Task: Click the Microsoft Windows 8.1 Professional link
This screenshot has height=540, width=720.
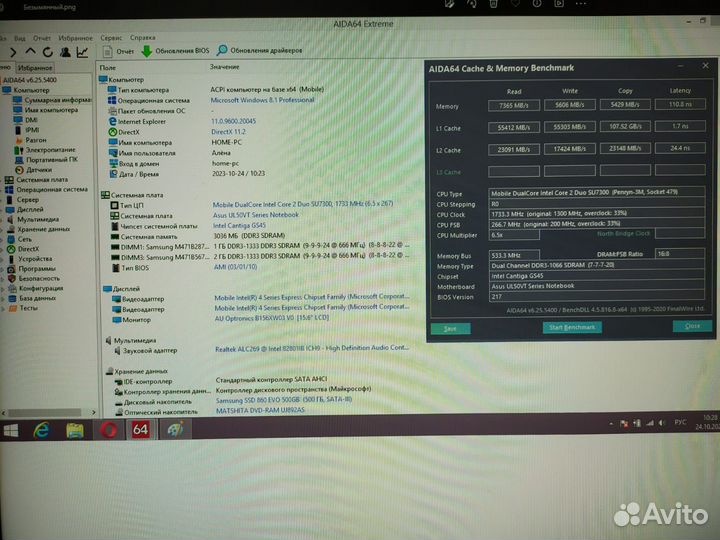Action: (262, 100)
